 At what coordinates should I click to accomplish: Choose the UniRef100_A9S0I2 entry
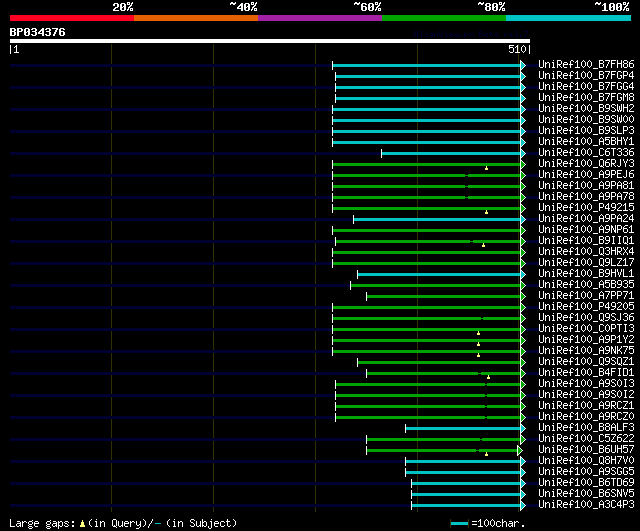(586, 395)
